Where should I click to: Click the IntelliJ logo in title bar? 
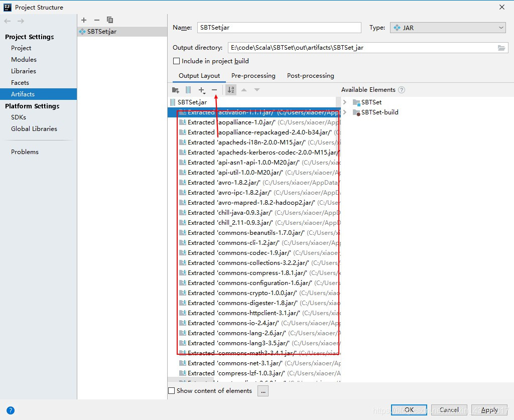pos(7,7)
